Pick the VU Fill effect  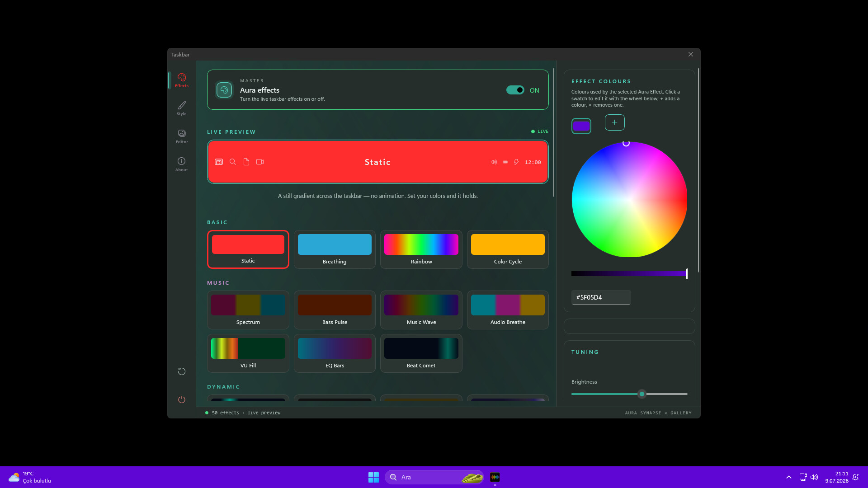click(248, 353)
